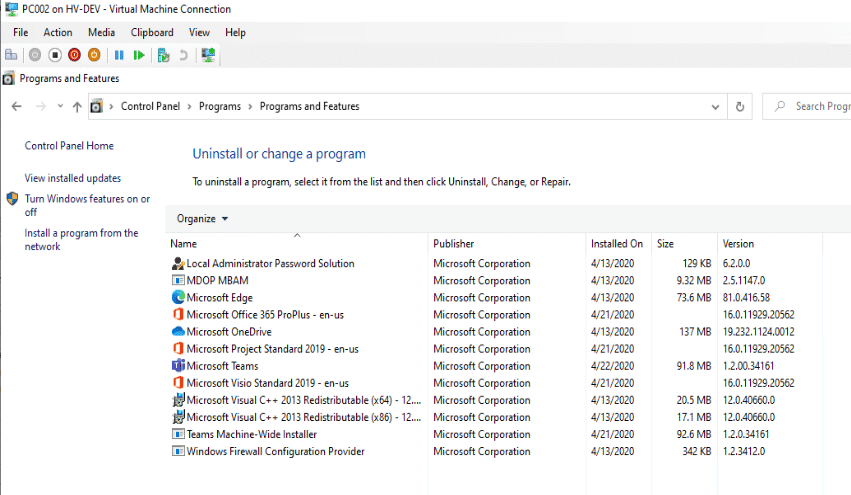Click the Enhanced Session toolbar icon

pyautogui.click(x=208, y=55)
